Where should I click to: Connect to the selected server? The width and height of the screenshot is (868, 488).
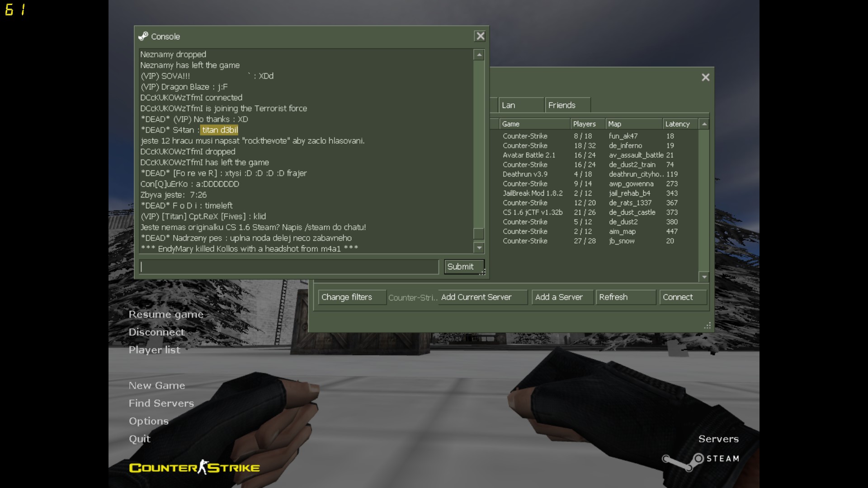[683, 297]
